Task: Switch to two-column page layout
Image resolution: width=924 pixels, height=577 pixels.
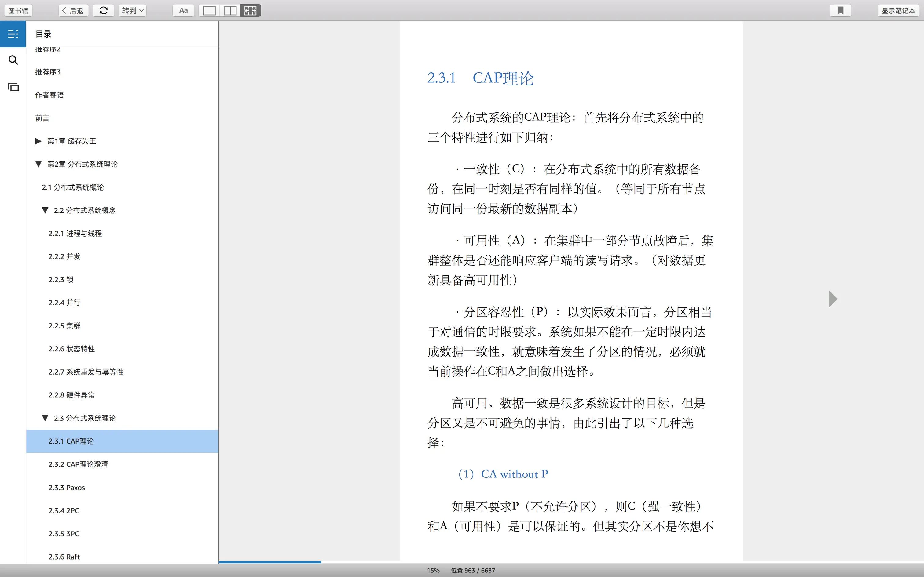Action: pyautogui.click(x=230, y=11)
